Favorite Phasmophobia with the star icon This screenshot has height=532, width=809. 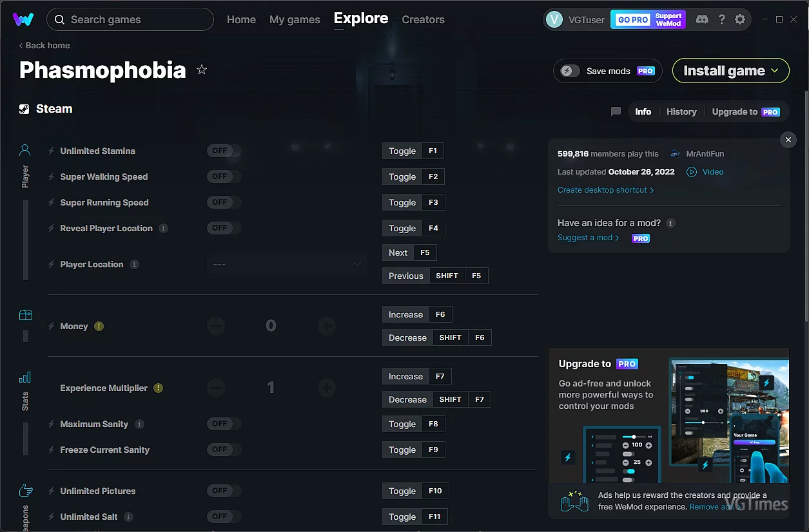click(x=202, y=70)
